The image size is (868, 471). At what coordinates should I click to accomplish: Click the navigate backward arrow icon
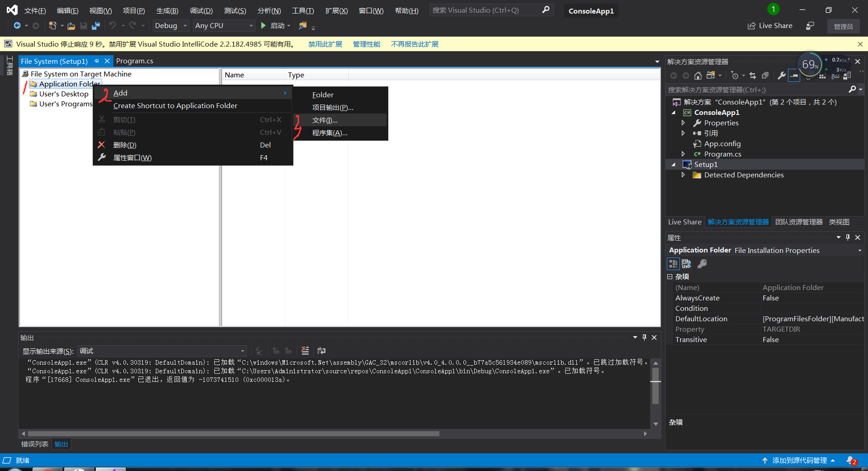(x=17, y=26)
